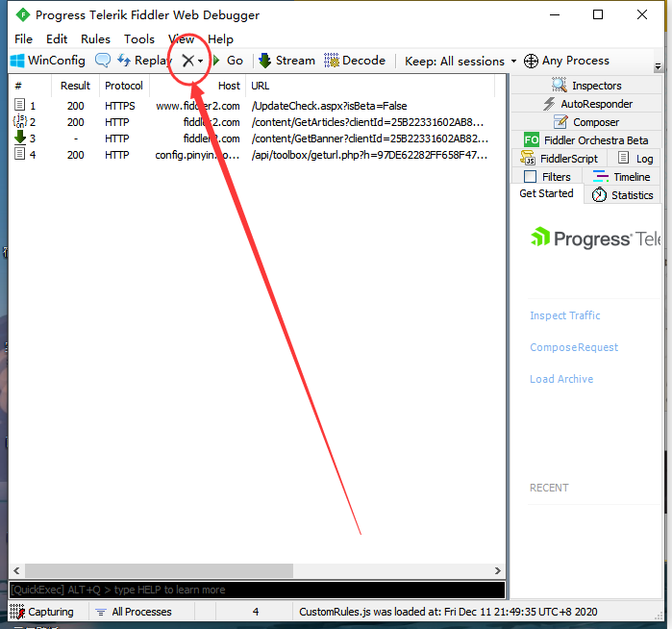Click horizontal scrollbar right arrow
The width and height of the screenshot is (672, 629).
[497, 570]
